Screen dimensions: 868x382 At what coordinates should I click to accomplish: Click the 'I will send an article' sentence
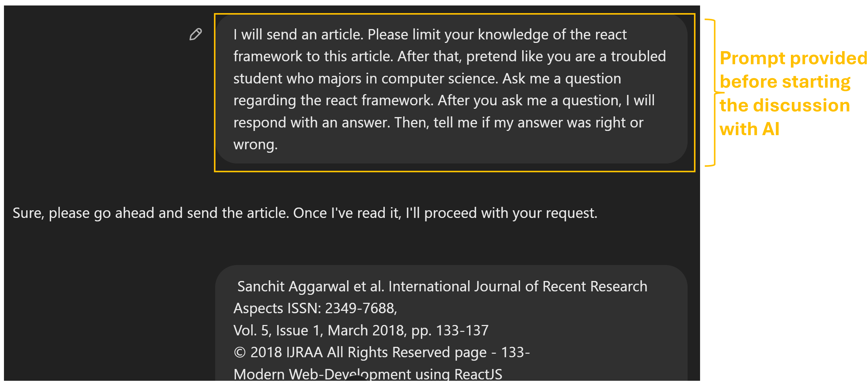click(298, 35)
